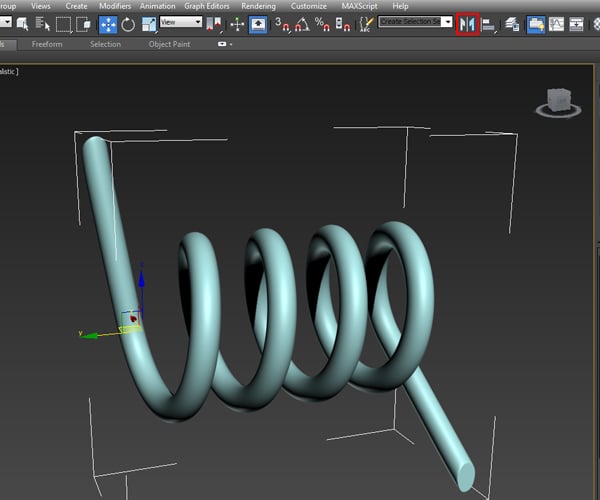Toggle Angle Snap in toolbar

301,24
